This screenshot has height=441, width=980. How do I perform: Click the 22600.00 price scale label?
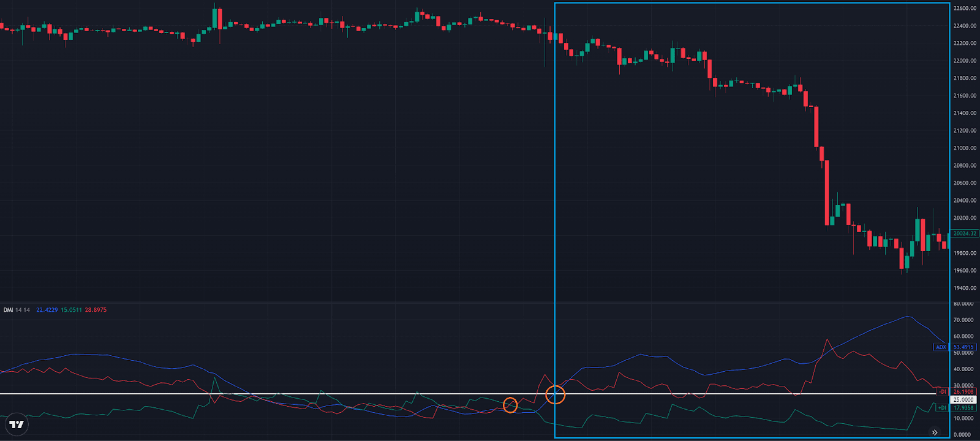pos(965,9)
